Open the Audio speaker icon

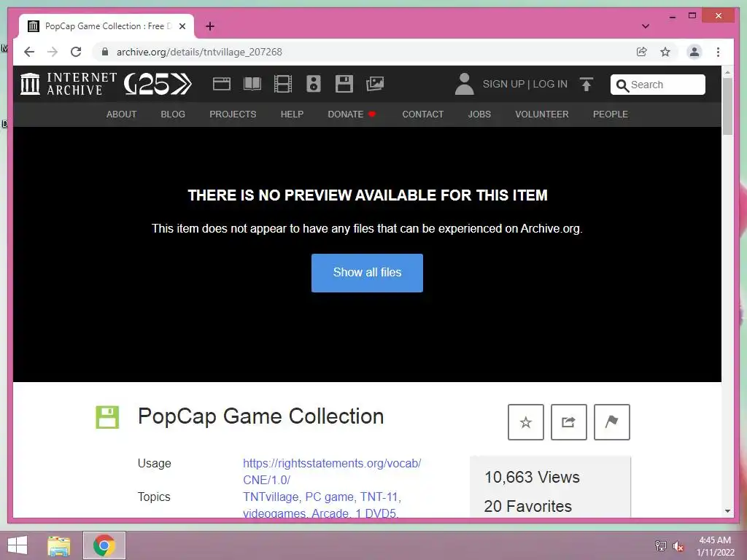[x=313, y=84]
